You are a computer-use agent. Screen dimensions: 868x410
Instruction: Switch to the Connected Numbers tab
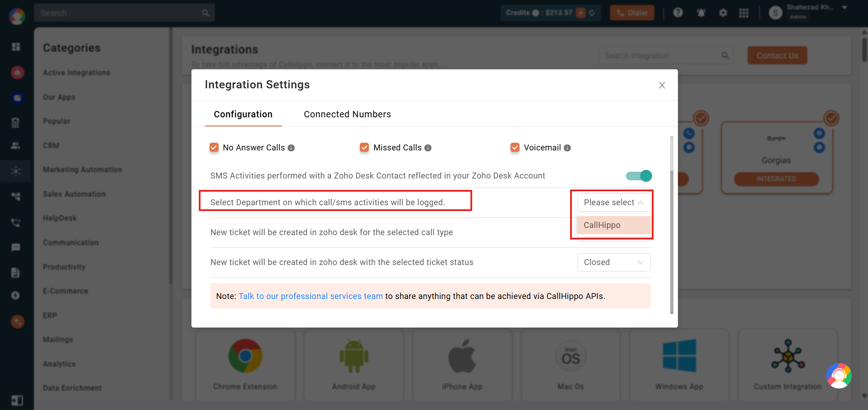click(347, 114)
